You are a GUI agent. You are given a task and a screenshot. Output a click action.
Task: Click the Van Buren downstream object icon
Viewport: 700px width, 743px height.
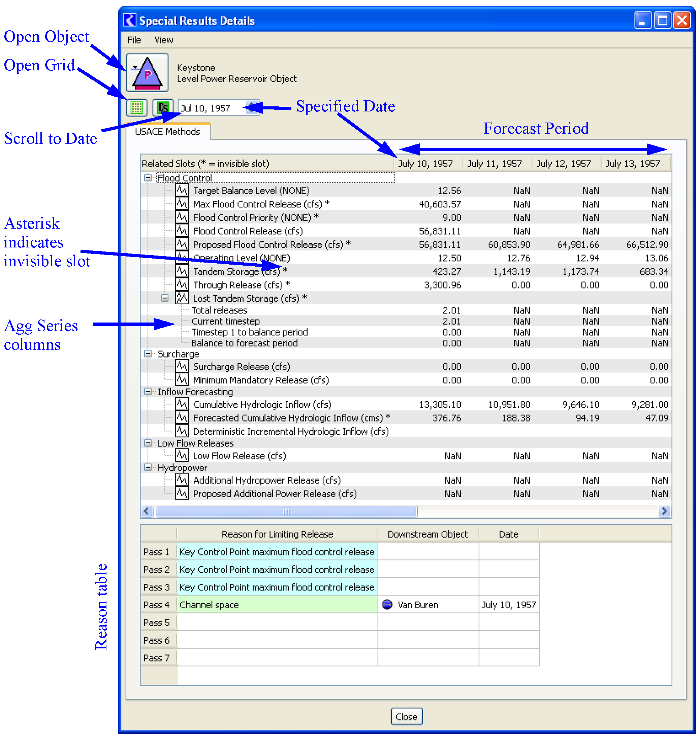387,605
